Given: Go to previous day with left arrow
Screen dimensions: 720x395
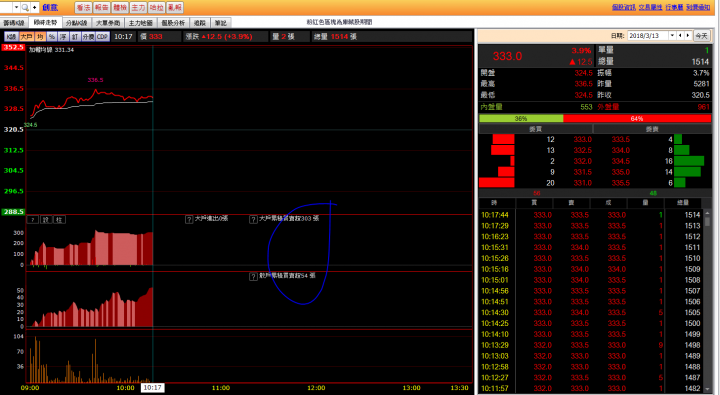Looking at the screenshot, I should coord(680,35).
